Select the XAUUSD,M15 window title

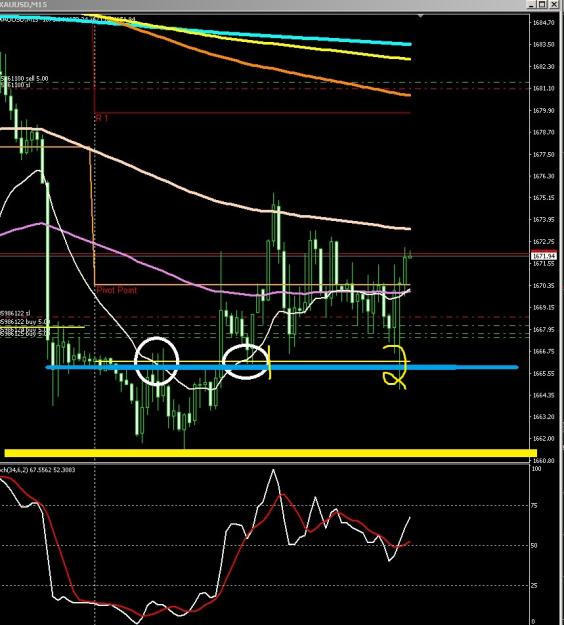coord(23,4)
